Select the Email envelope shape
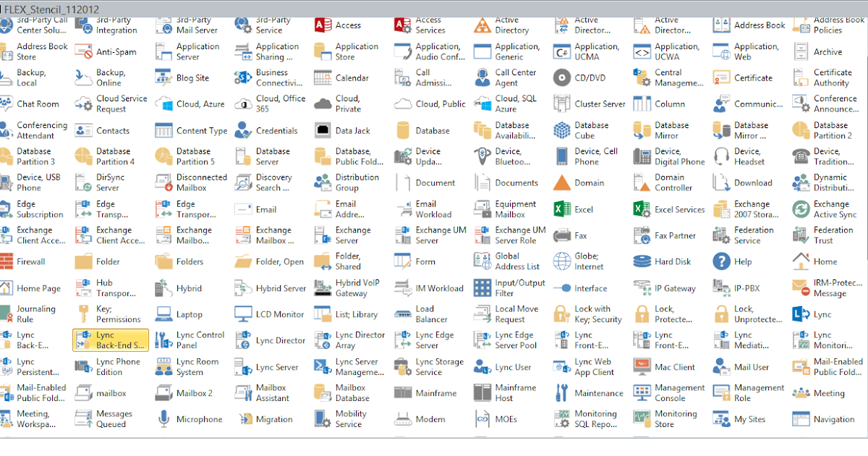868x456 pixels. coord(256,209)
